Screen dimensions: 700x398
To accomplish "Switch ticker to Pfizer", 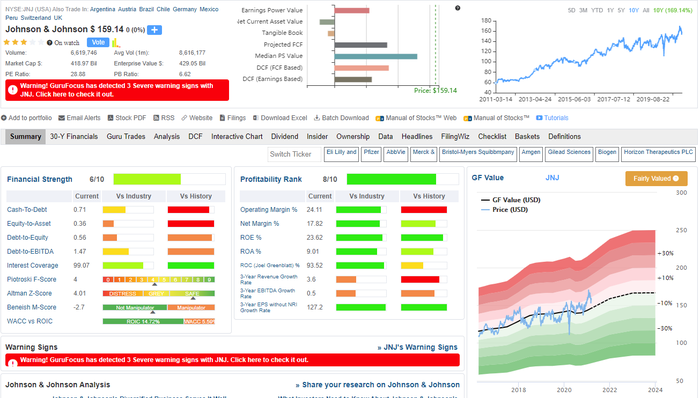I will tap(371, 154).
